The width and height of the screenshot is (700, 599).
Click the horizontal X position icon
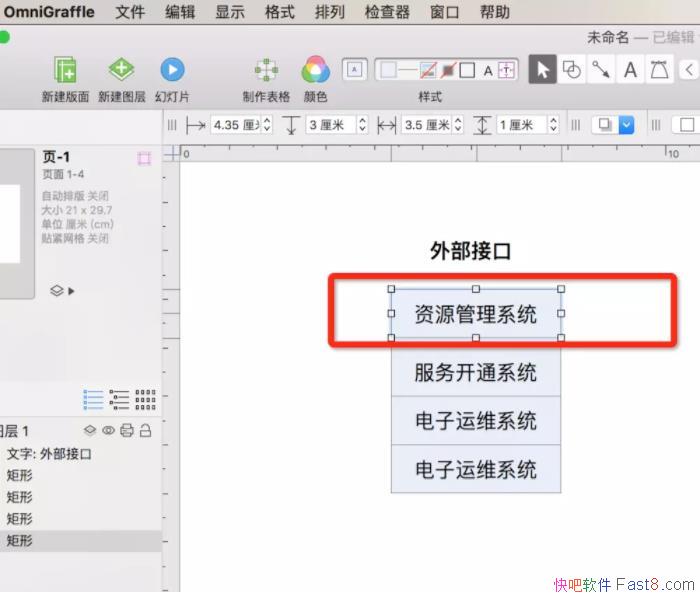pos(196,125)
